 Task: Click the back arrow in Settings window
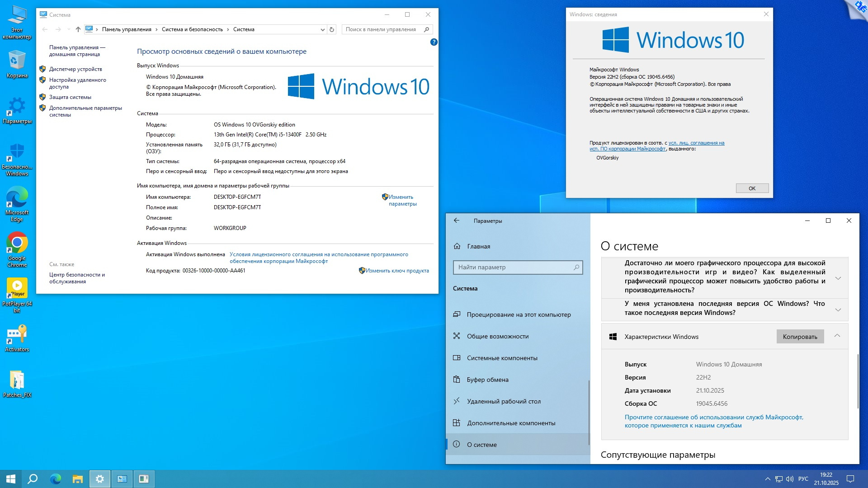tap(457, 221)
